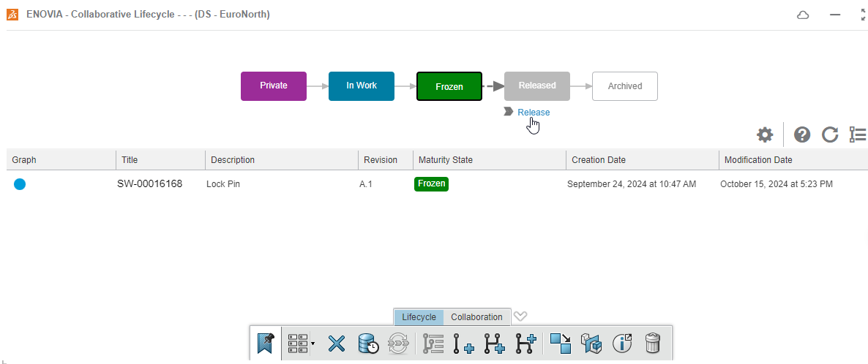Click the pinned bookmark icon in toolbar
The width and height of the screenshot is (868, 364).
(x=265, y=343)
